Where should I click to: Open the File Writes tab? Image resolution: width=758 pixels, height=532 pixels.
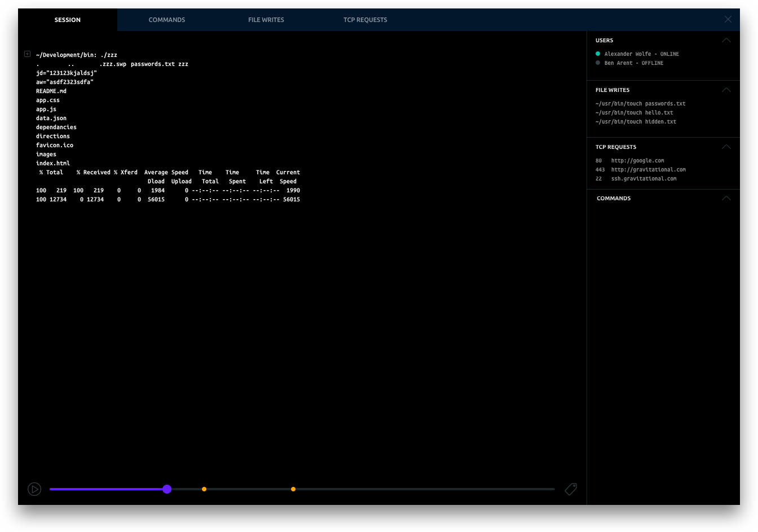(266, 20)
